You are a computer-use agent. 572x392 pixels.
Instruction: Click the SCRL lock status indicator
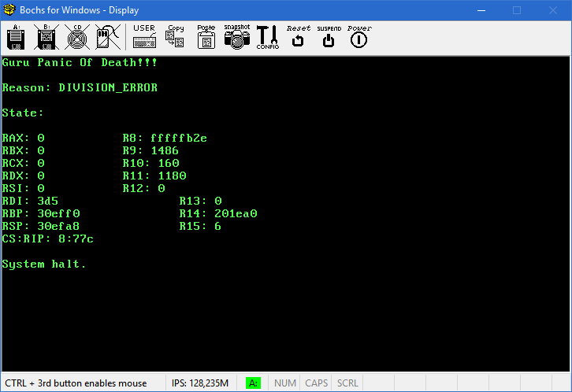coord(347,383)
